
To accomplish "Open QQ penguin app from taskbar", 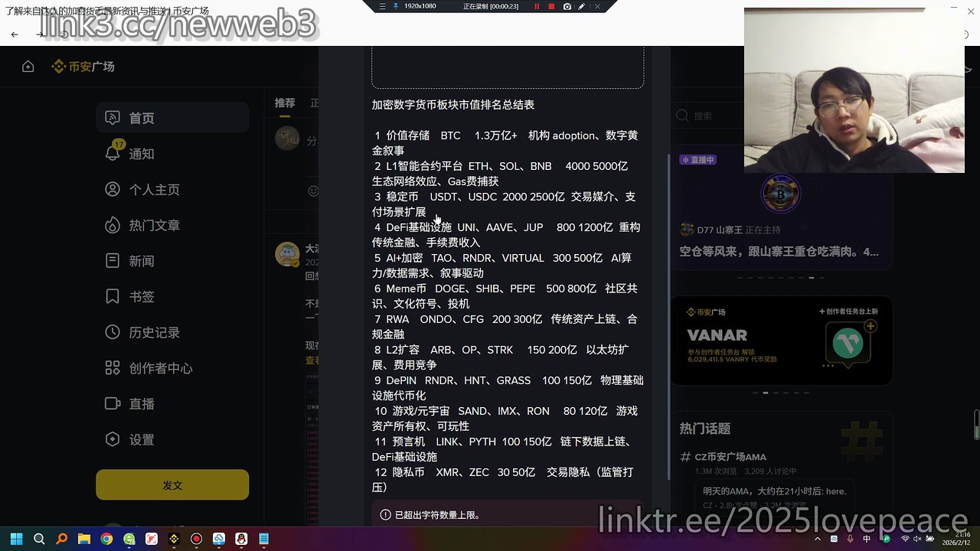I will (241, 539).
